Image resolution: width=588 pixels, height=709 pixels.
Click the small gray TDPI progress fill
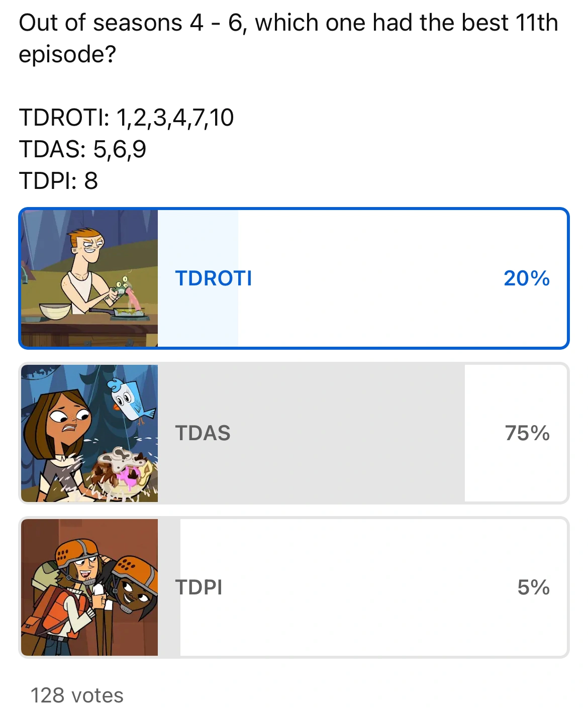coord(169,623)
